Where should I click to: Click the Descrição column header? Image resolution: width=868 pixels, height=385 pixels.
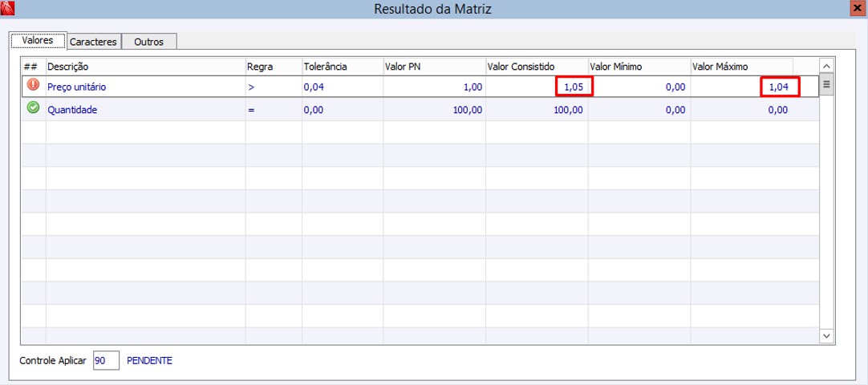tap(145, 67)
